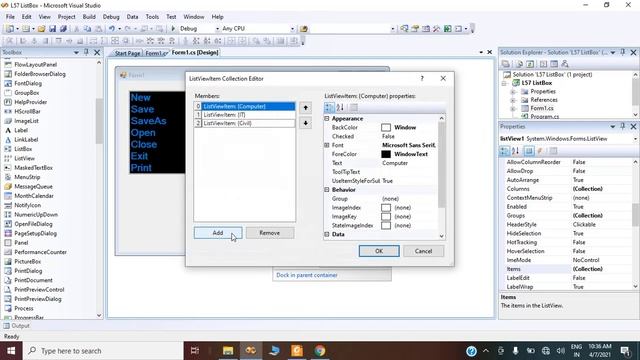The height and width of the screenshot is (360, 640).
Task: Switch to the Start Page tab
Action: tap(127, 53)
